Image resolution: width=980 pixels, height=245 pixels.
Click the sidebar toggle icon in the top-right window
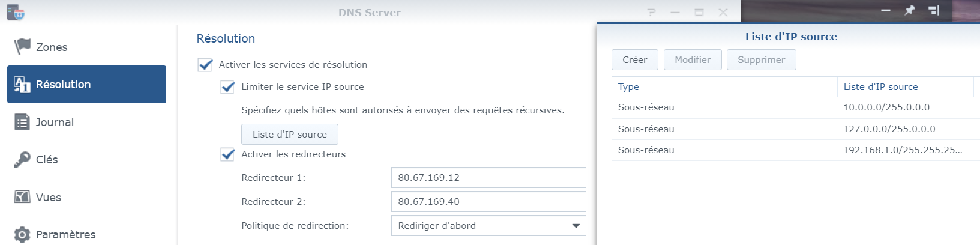pyautogui.click(x=934, y=10)
